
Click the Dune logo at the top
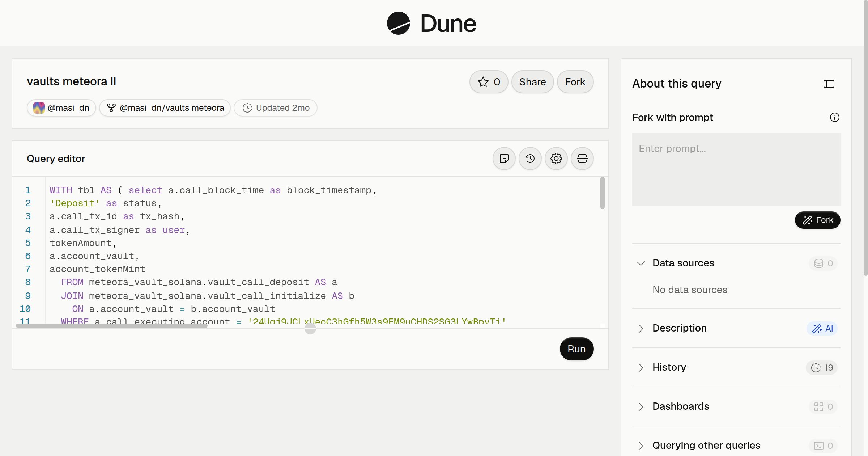click(431, 23)
